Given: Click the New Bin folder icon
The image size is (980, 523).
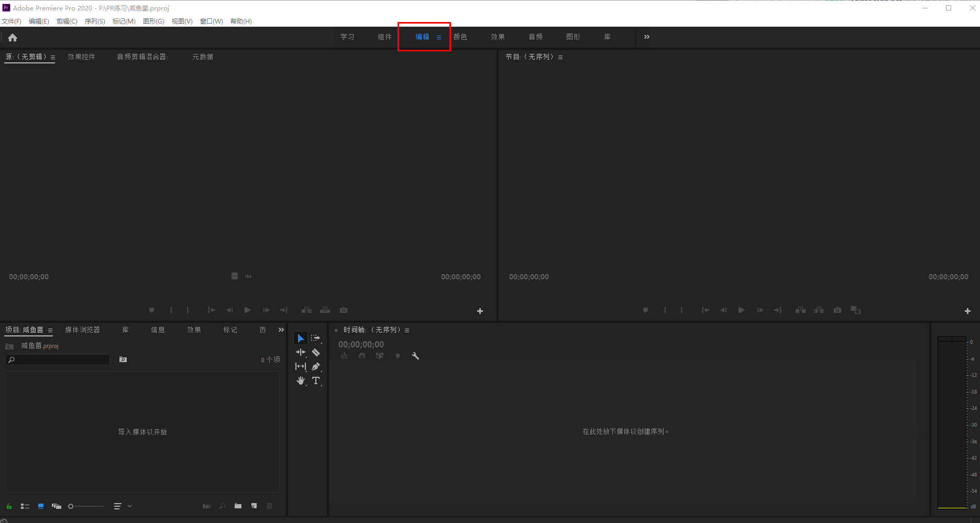Looking at the screenshot, I should click(238, 506).
